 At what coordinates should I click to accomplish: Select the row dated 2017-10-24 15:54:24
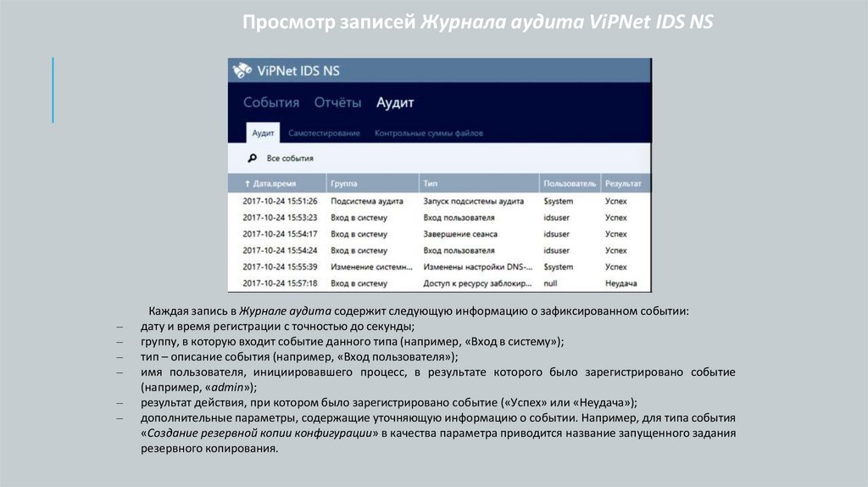tap(440, 250)
